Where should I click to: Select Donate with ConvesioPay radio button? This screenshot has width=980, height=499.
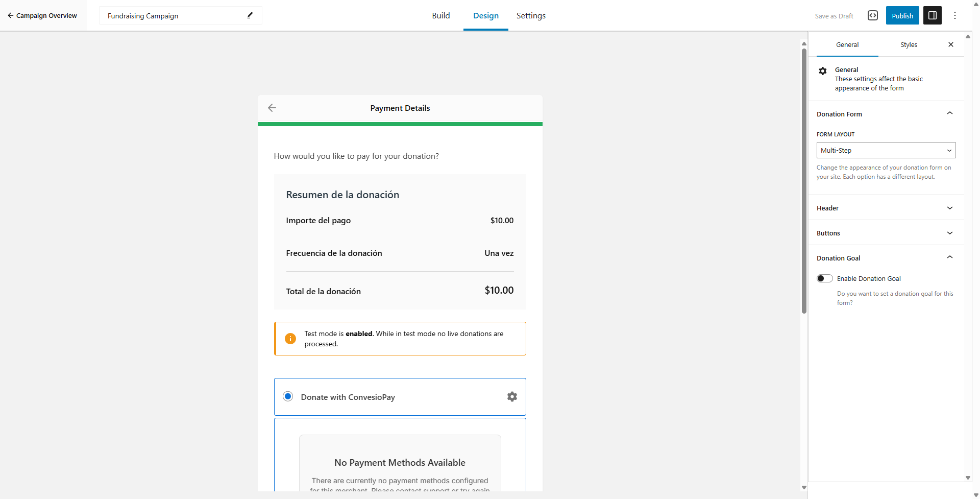pyautogui.click(x=288, y=397)
